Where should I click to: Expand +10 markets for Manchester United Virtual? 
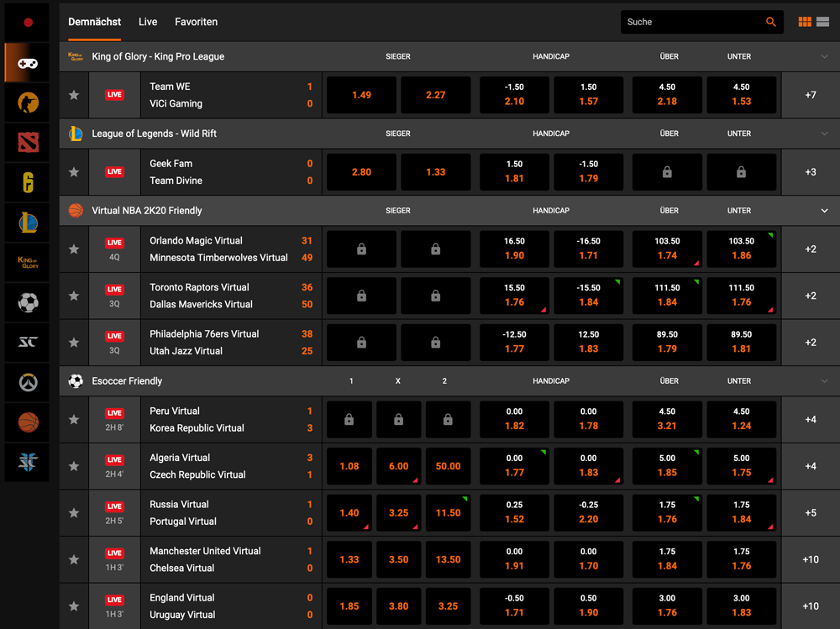pos(811,559)
